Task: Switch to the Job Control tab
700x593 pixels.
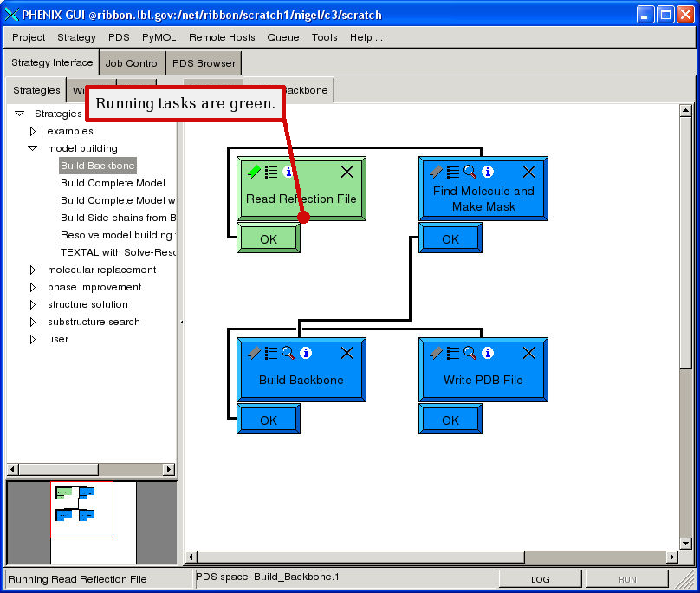Action: tap(132, 63)
